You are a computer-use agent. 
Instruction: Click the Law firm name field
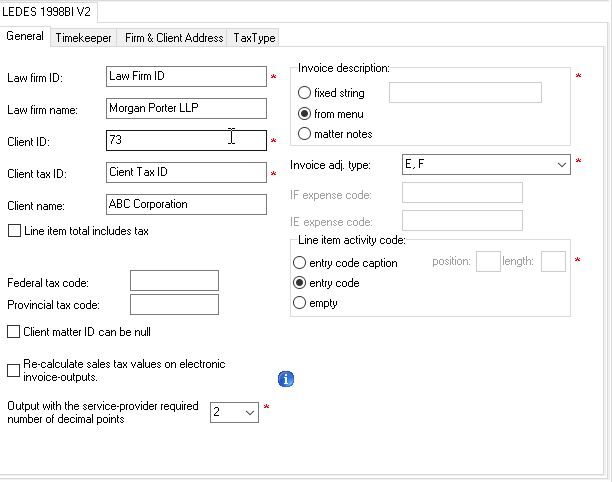[186, 108]
